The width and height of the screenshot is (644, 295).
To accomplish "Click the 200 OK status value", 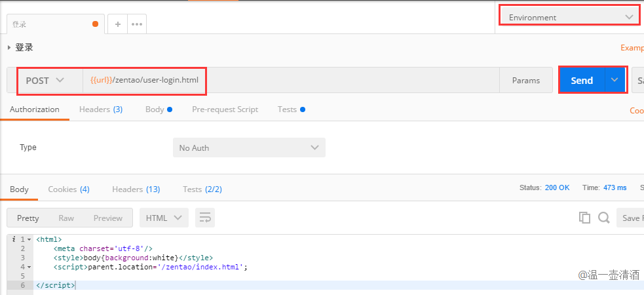I will click(x=558, y=187).
